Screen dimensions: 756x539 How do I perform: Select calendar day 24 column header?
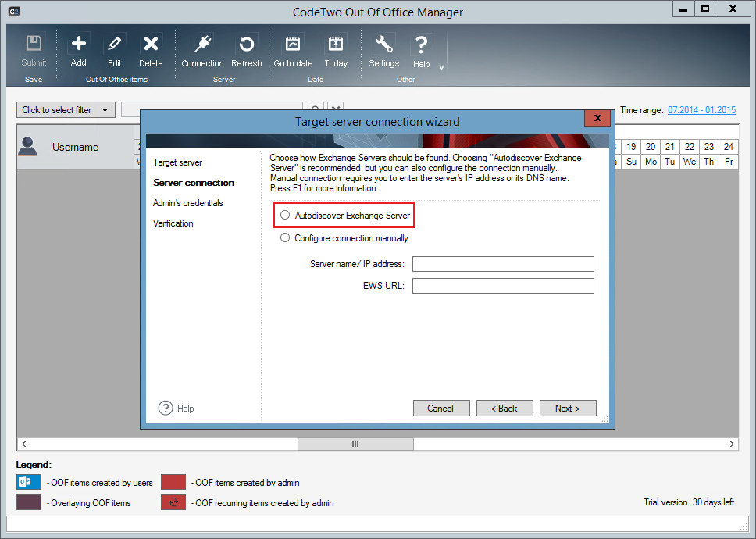tap(729, 147)
